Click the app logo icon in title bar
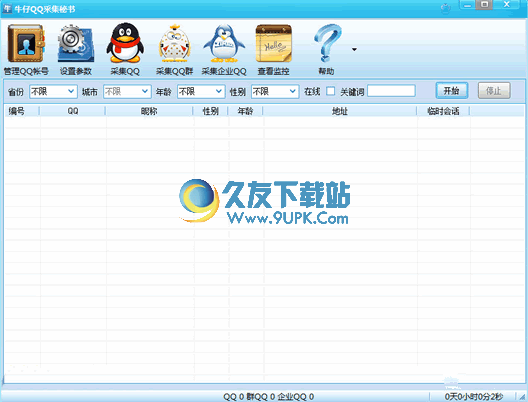Viewport: 528px width, 402px height. point(7,8)
